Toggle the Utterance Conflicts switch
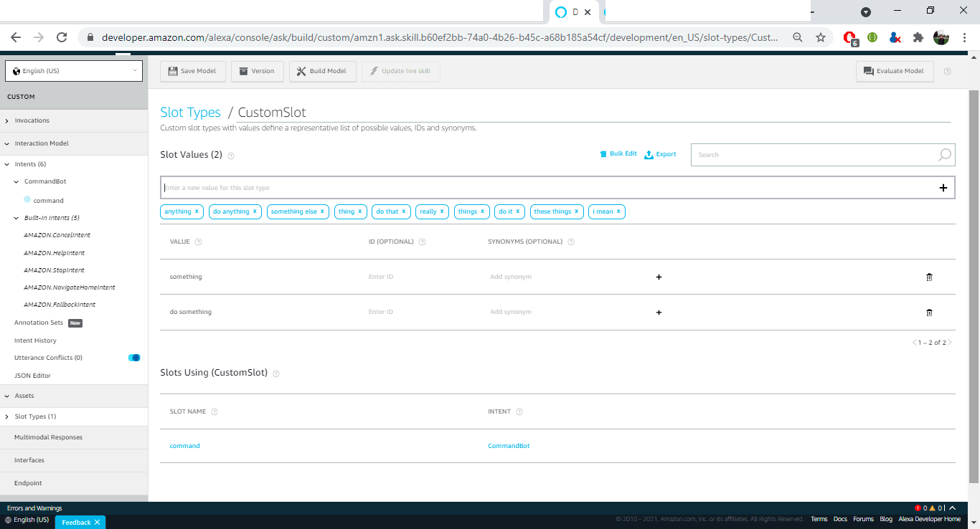980x529 pixels. click(134, 358)
